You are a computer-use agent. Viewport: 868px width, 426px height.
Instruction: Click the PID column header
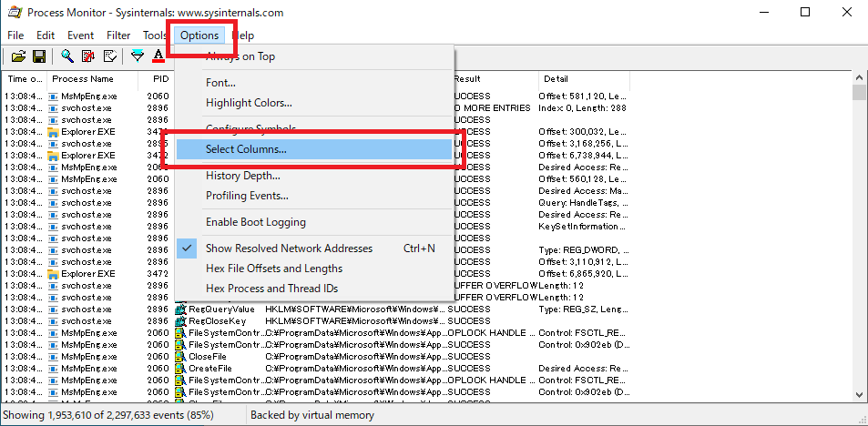point(157,79)
